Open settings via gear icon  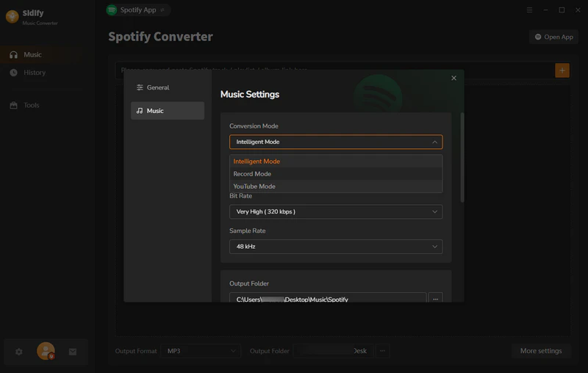[19, 352]
